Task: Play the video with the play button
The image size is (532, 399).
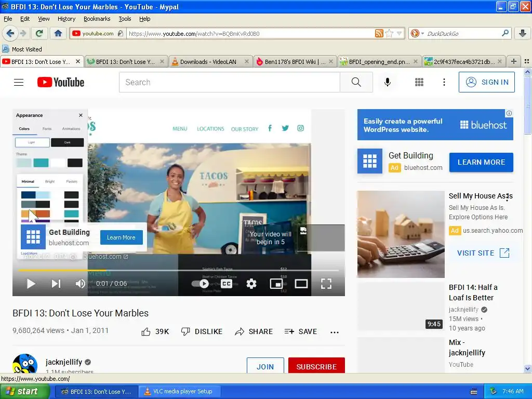Action: click(x=31, y=284)
